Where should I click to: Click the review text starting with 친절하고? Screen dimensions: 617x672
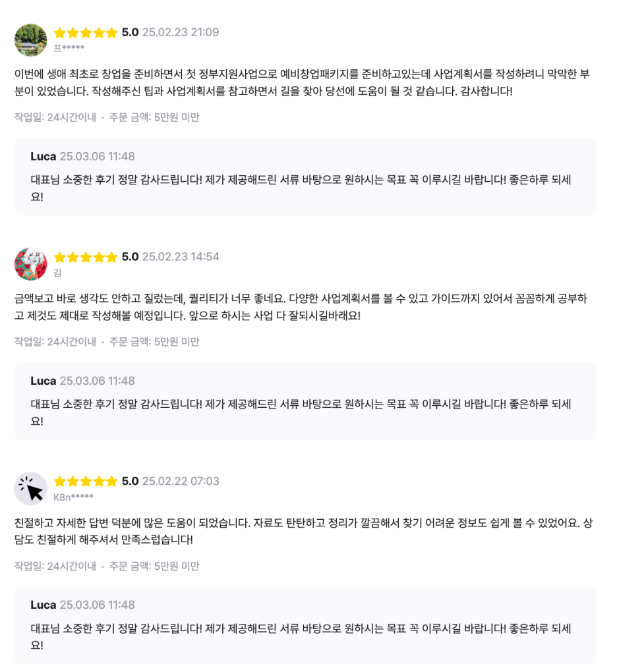304,531
